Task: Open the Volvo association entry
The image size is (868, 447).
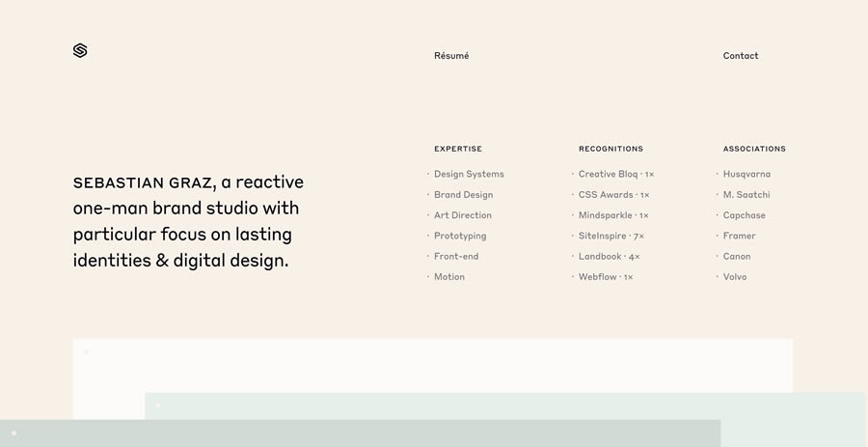Action: click(x=735, y=277)
